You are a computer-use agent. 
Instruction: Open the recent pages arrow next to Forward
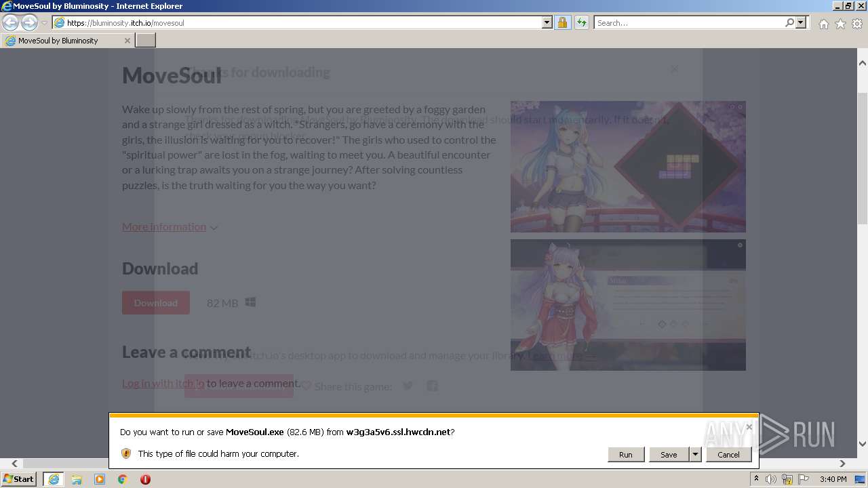point(44,23)
